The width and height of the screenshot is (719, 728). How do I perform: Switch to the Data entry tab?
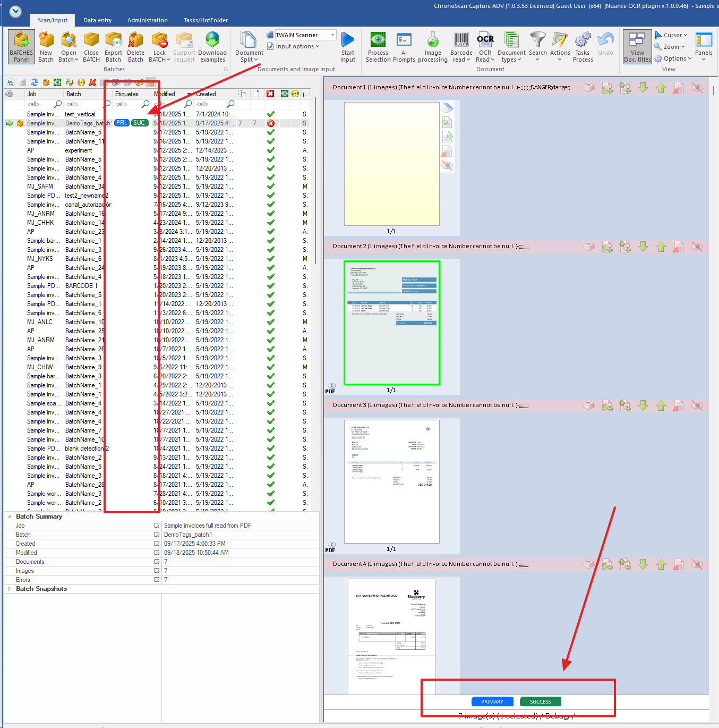pos(98,20)
